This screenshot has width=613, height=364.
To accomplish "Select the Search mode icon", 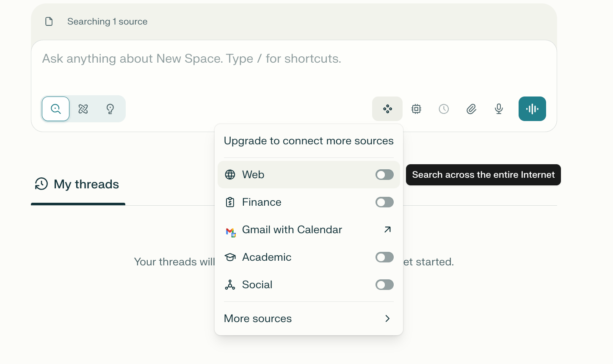I will [x=56, y=109].
